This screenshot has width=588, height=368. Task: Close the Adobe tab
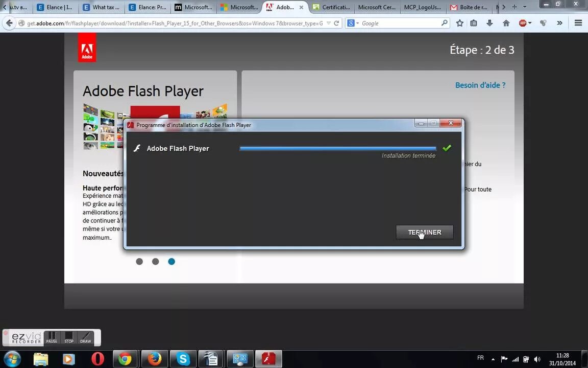click(301, 7)
